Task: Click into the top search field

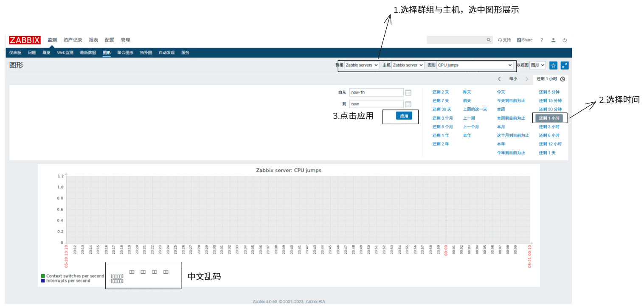Action: pyautogui.click(x=456, y=40)
